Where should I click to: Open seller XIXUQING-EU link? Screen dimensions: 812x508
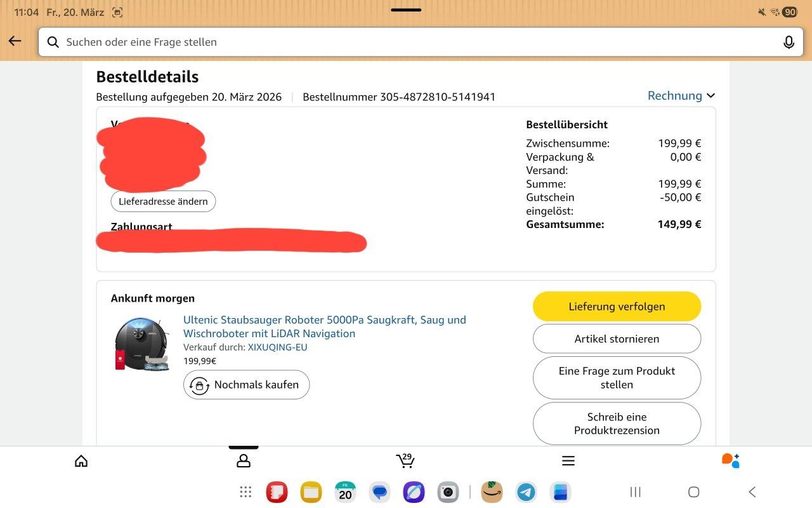pyautogui.click(x=277, y=347)
